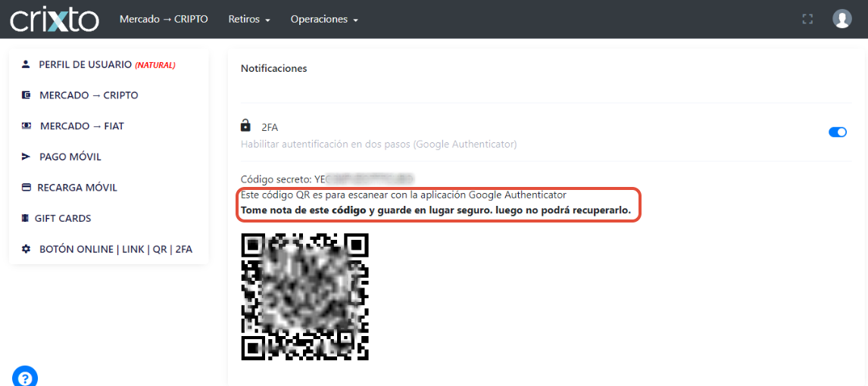Toggle fullscreen mode icon
This screenshot has height=386, width=868.
(807, 20)
